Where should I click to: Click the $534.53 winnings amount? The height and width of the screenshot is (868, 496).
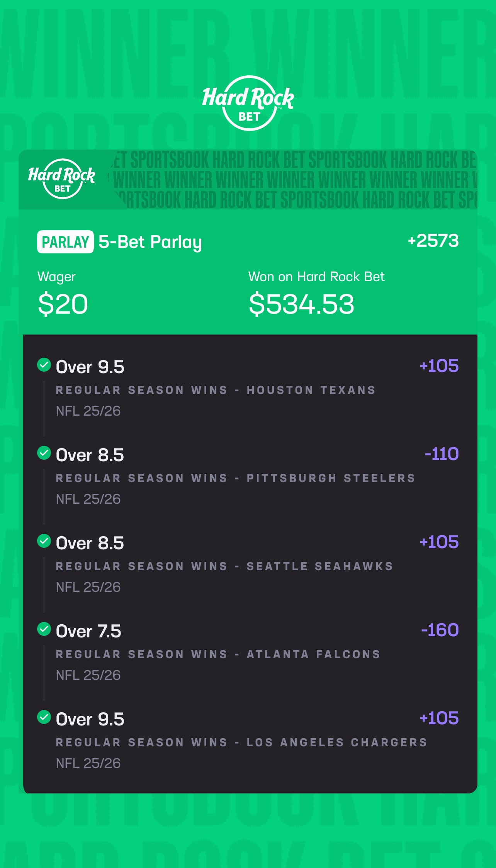point(301,304)
